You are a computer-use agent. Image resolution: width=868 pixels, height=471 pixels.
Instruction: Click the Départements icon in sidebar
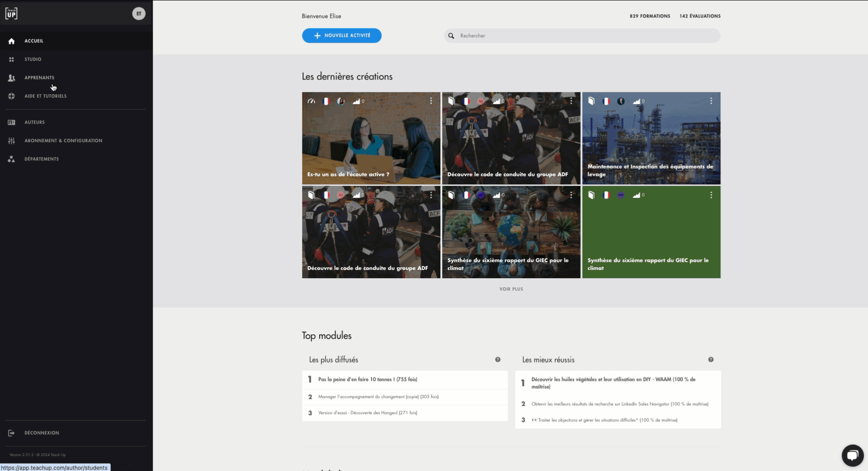[11, 159]
